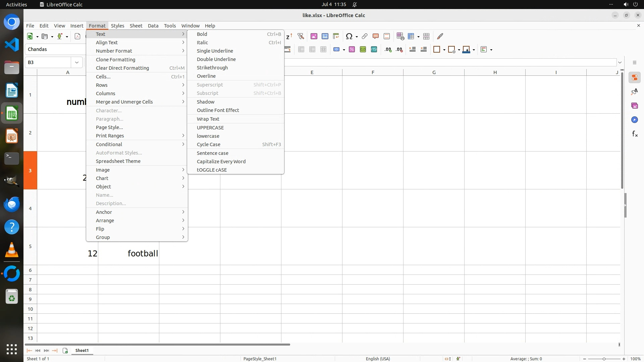Toggle Wrap Text in the submenu
The image size is (644, 362).
click(x=208, y=119)
